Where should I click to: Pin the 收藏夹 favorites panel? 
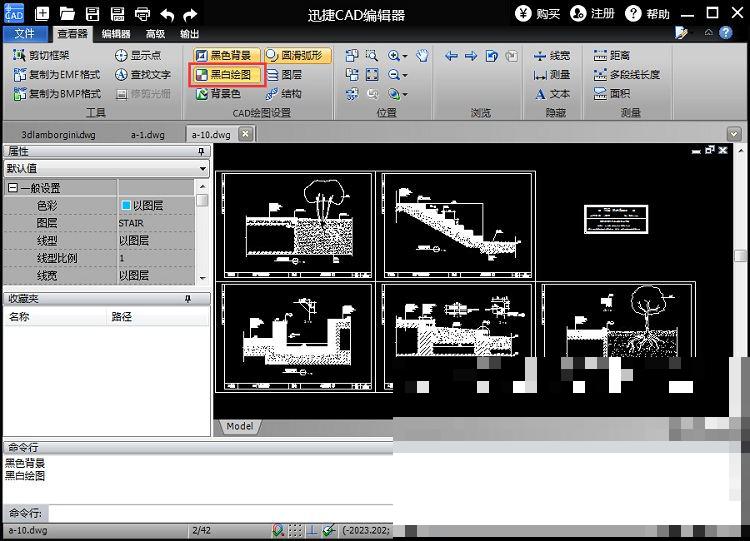coord(188,299)
